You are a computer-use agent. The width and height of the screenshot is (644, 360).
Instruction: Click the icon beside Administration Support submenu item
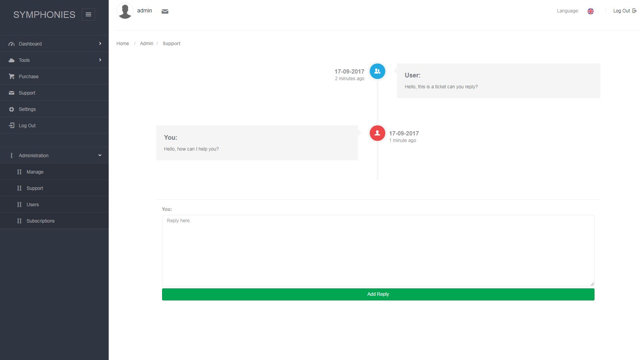click(x=19, y=188)
